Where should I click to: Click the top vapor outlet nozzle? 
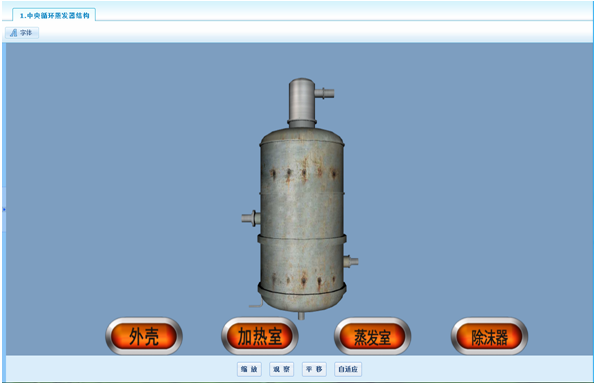pos(324,93)
